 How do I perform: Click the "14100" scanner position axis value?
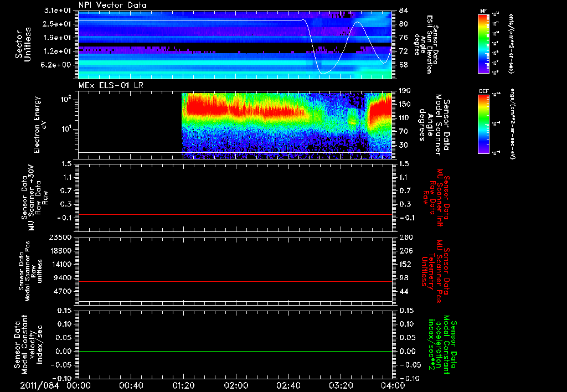coord(60,264)
